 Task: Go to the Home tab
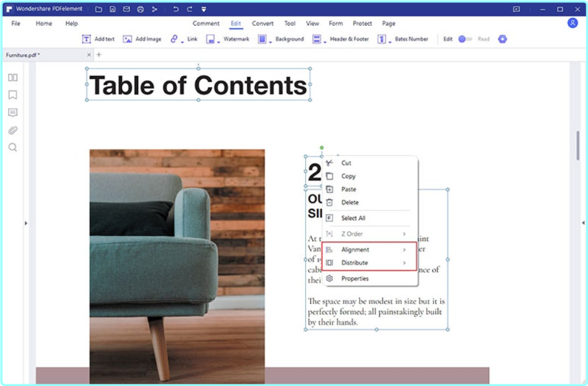pos(44,23)
